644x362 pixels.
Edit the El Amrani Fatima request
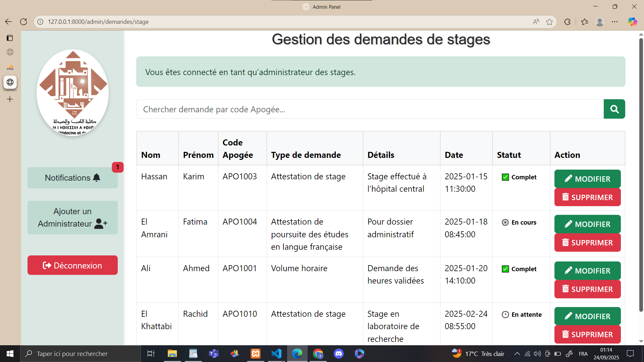point(587,224)
